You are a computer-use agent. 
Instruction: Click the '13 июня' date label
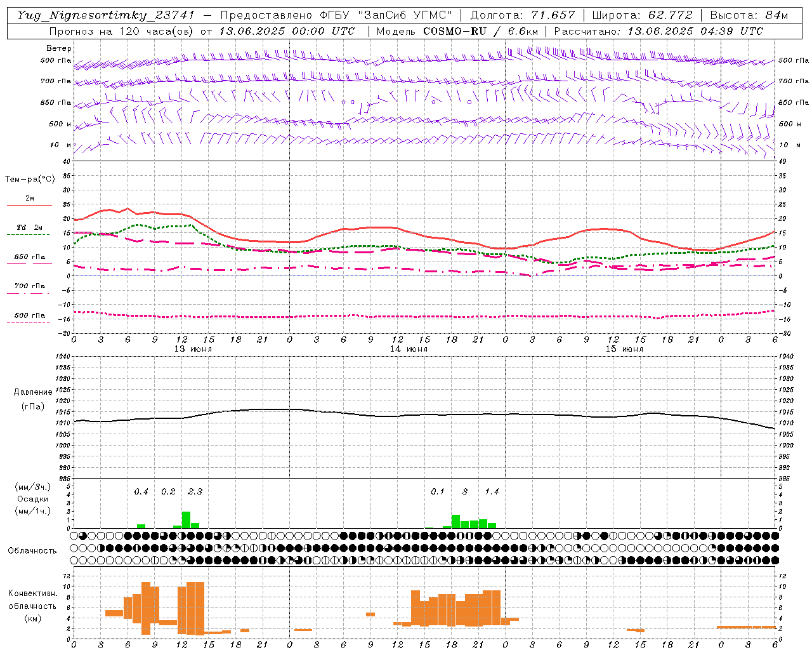tap(193, 349)
